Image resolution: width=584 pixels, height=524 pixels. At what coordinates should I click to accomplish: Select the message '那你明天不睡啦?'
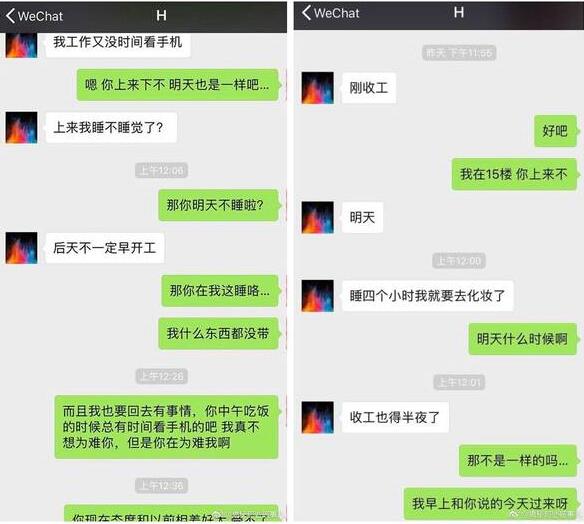tap(219, 205)
